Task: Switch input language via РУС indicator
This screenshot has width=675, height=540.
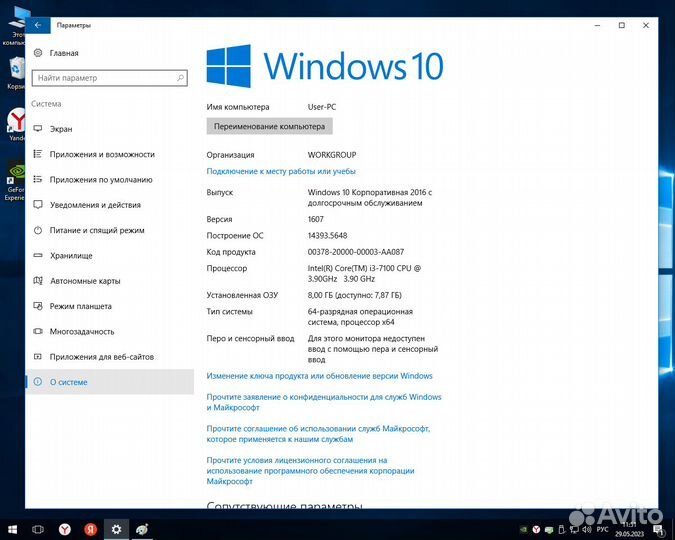Action: 602,528
